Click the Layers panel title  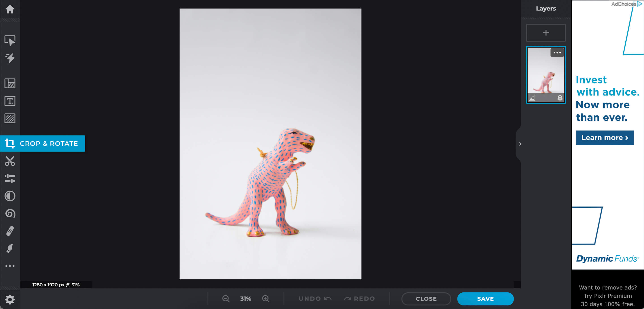click(x=546, y=9)
